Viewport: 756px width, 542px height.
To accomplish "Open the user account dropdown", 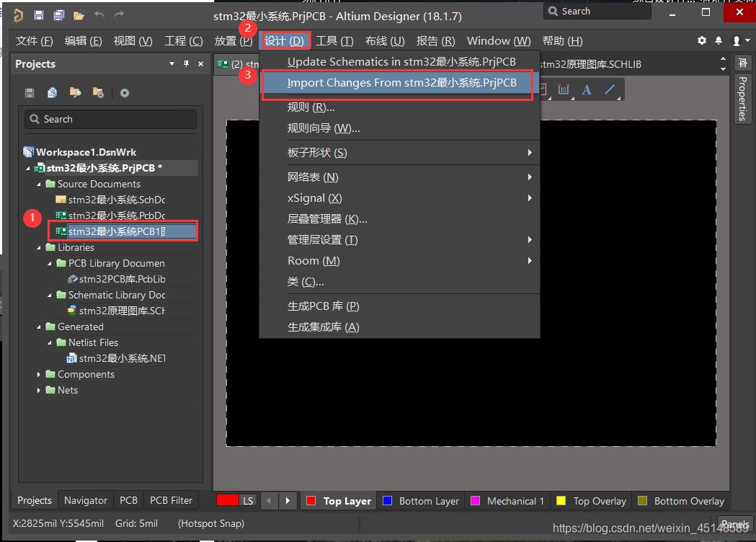I will (x=738, y=41).
